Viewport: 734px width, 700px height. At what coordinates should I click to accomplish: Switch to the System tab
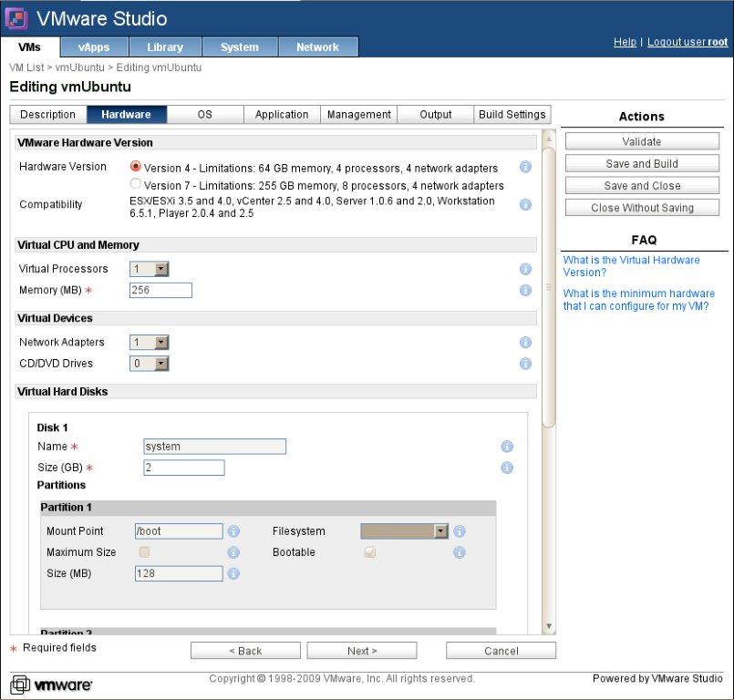click(x=240, y=47)
